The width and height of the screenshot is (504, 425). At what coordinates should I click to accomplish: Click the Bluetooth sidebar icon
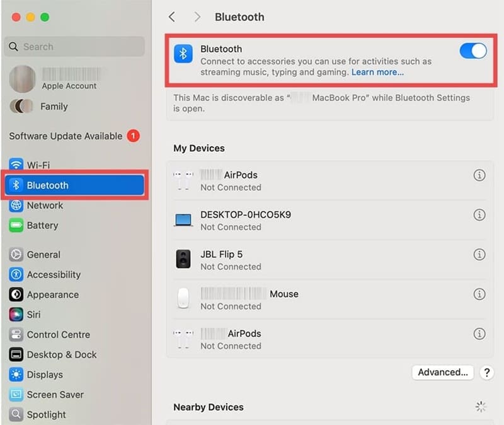coord(16,185)
